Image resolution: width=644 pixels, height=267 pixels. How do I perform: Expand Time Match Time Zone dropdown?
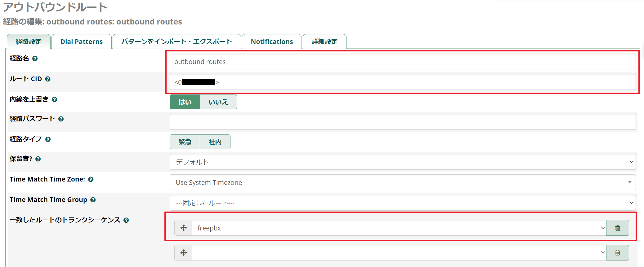(x=402, y=182)
